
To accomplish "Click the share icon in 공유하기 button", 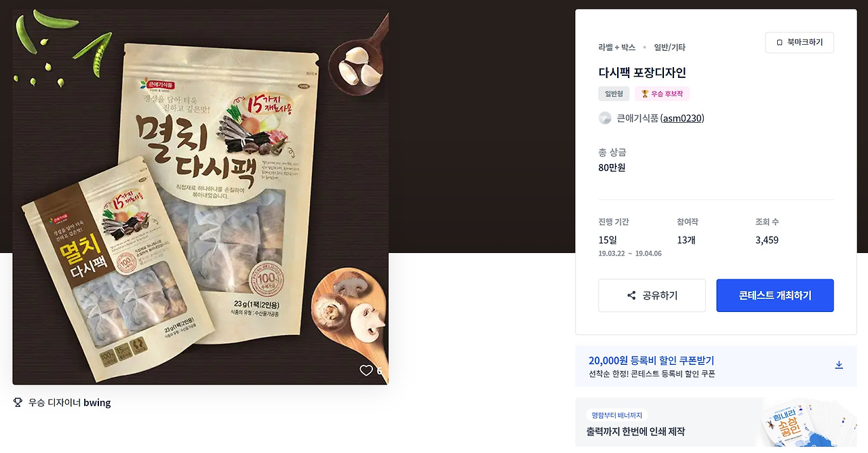I will (x=631, y=296).
